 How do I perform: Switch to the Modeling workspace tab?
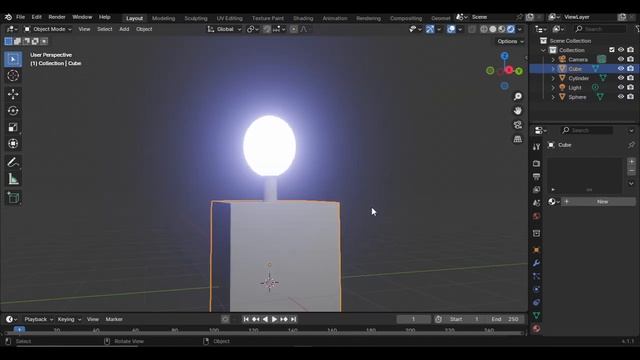[163, 18]
